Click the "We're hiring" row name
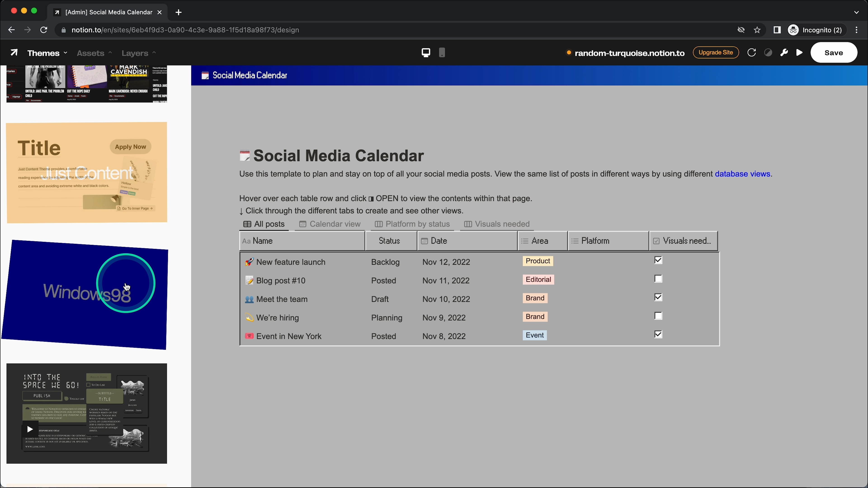The width and height of the screenshot is (868, 488). [277, 318]
